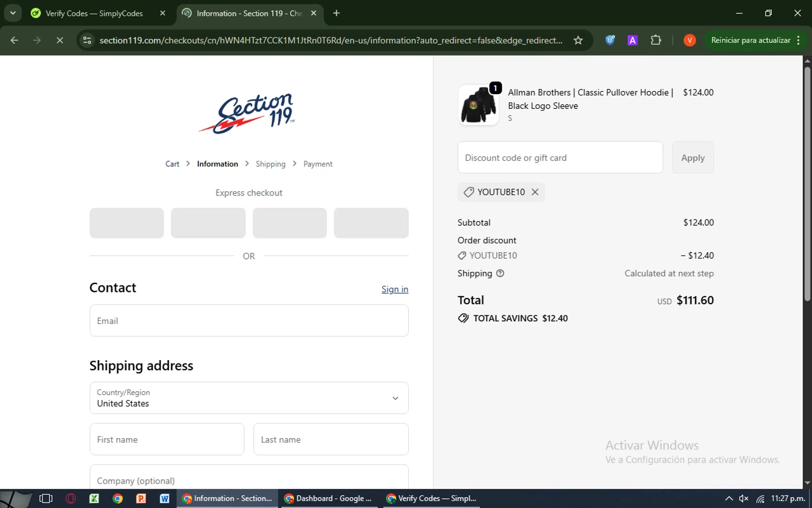Select Information breadcrumb step
The image size is (812, 508).
(217, 164)
